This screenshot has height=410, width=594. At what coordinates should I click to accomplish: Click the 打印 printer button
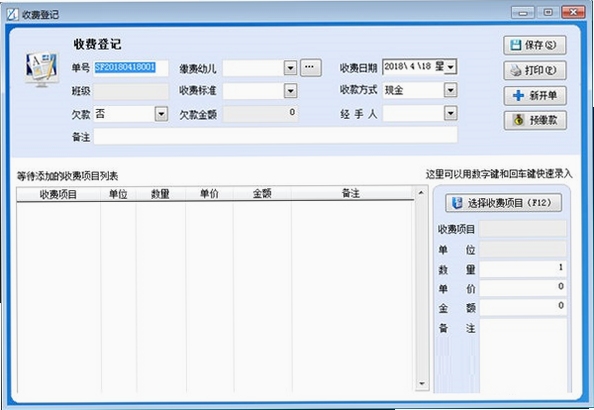point(535,70)
